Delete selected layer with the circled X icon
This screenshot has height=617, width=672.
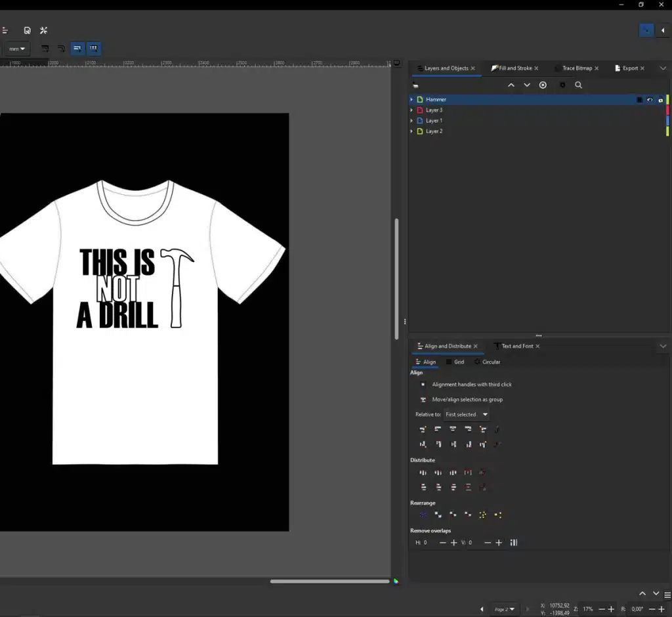[x=543, y=85]
